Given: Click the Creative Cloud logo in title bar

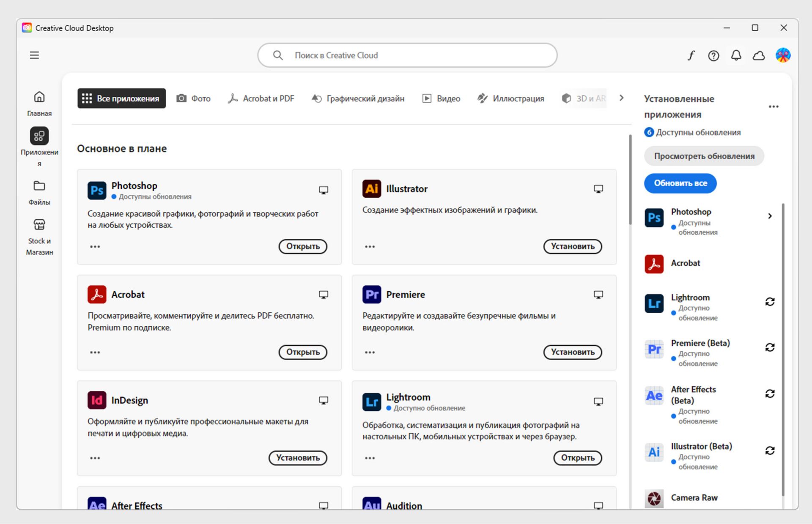Looking at the screenshot, I should pos(27,28).
